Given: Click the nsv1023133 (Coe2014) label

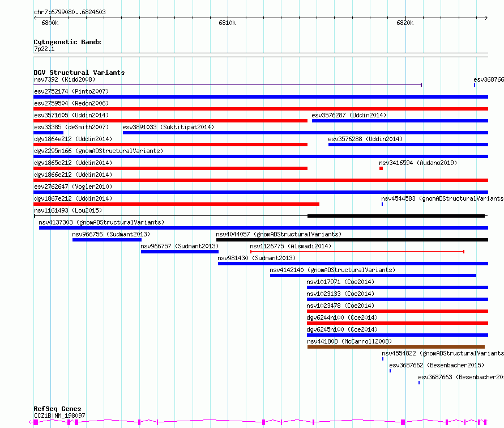Looking at the screenshot, I should (340, 294).
